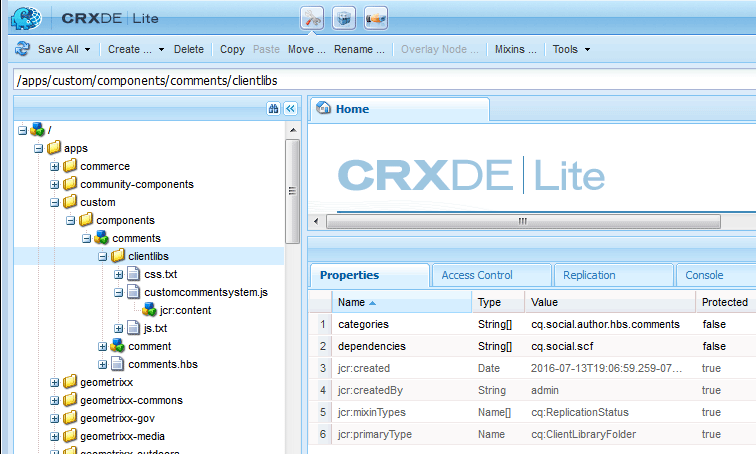
Task: Click the geometrixx folder icon
Action: tap(70, 382)
